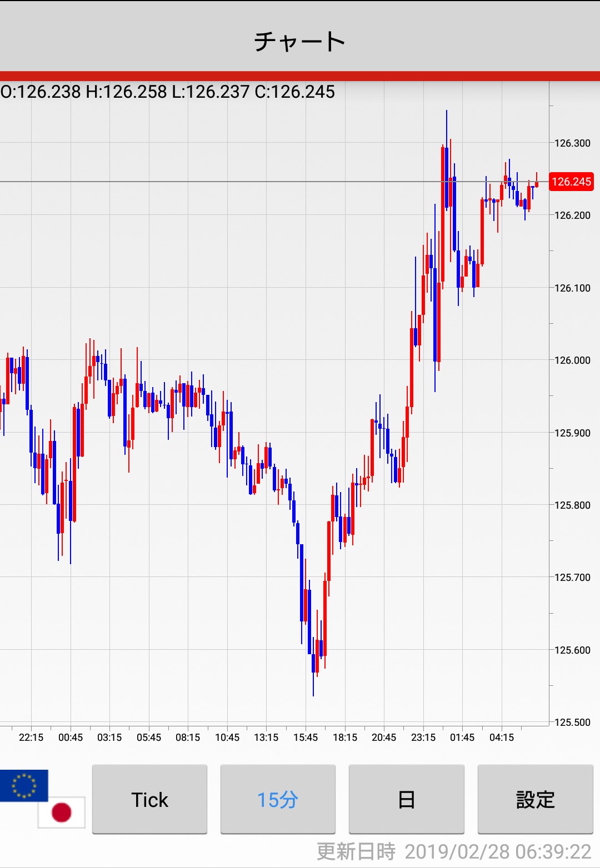
Task: Select the 04:15 time axis label
Action: click(x=502, y=737)
